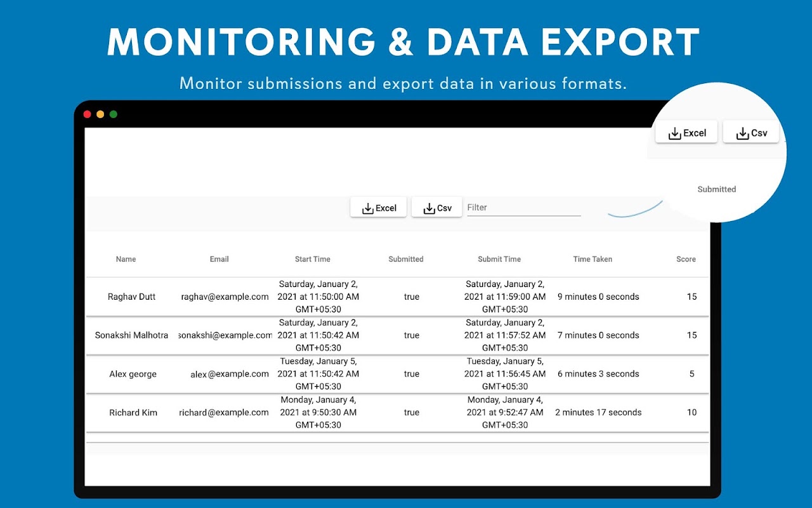Click time taken 9 minutes 0 seconds
The height and width of the screenshot is (508, 812).
pos(598,297)
